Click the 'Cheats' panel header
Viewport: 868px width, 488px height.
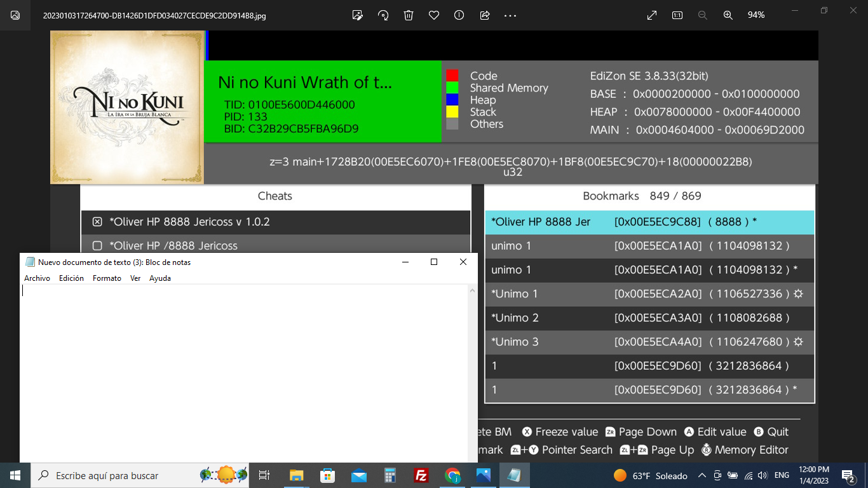pyautogui.click(x=275, y=196)
